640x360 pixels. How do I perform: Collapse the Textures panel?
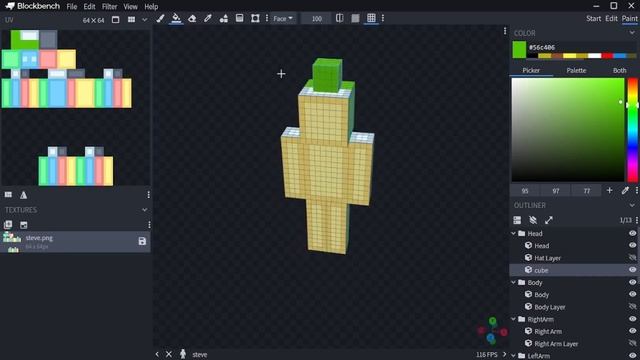(144, 210)
